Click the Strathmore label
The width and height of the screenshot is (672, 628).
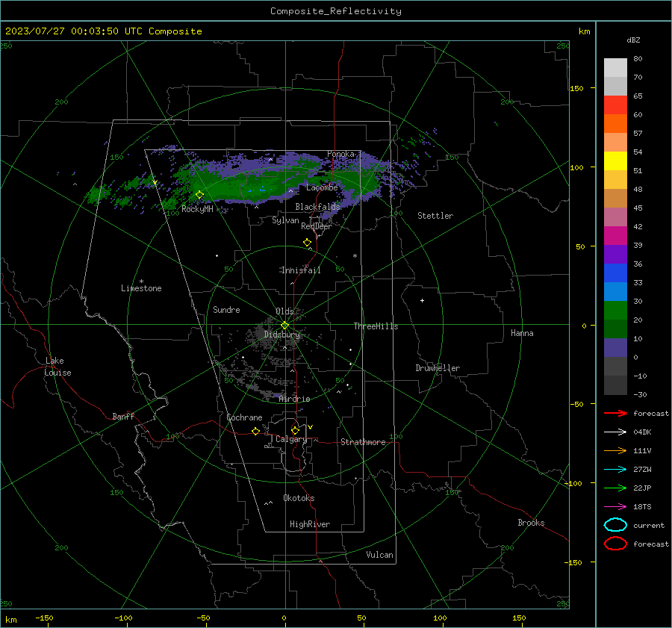coord(363,442)
